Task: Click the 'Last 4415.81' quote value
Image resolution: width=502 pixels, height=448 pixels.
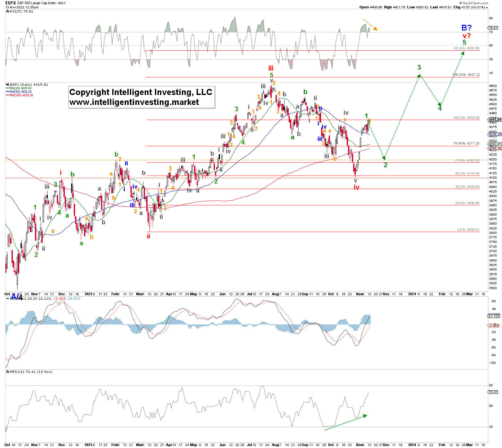Action: click(x=441, y=7)
